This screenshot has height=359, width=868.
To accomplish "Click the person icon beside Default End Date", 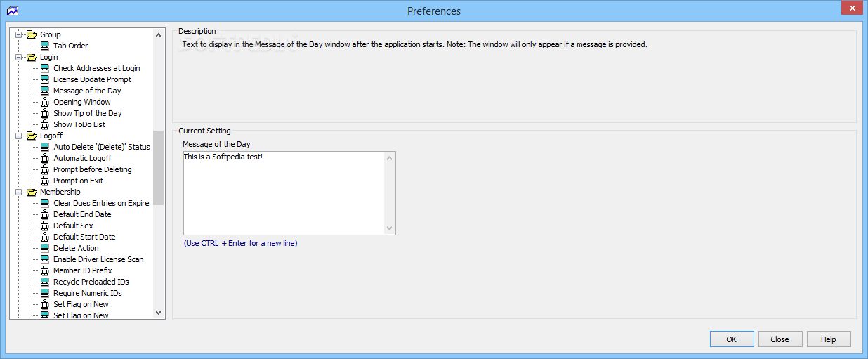I will tap(45, 214).
